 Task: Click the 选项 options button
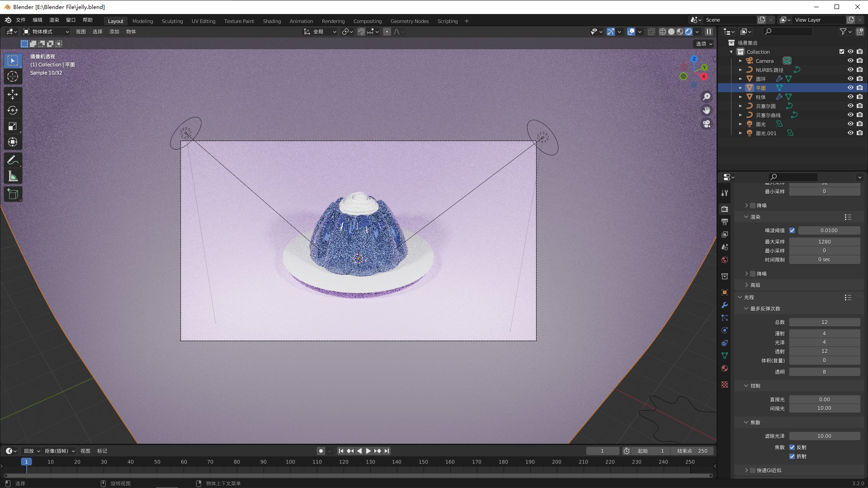[x=704, y=44]
